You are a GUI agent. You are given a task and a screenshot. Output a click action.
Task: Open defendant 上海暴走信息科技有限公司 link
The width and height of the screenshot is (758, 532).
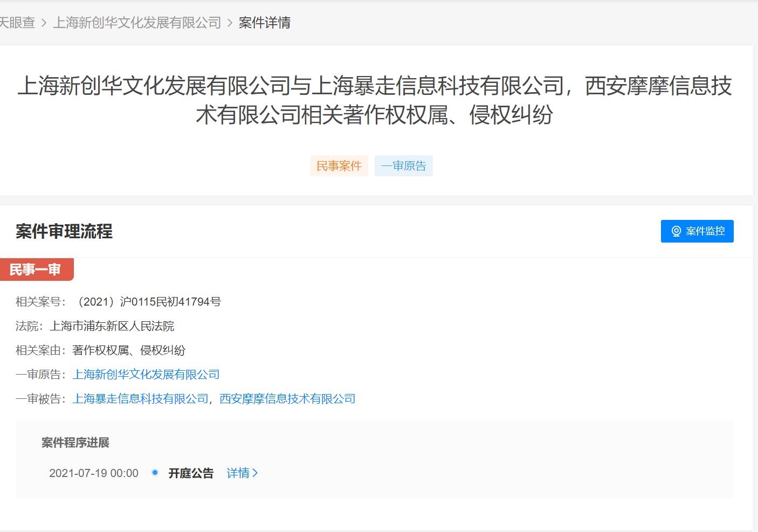[140, 399]
